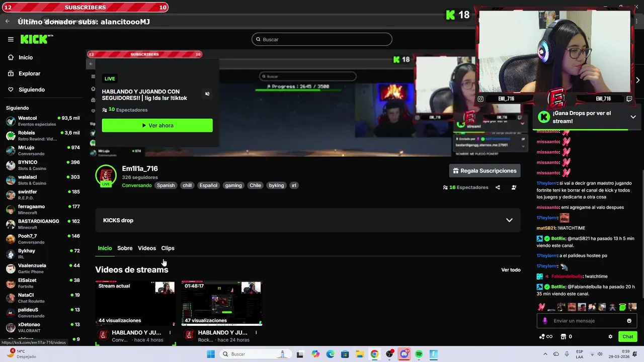
Task: Open the Windows Start menu
Action: [x=211, y=354]
